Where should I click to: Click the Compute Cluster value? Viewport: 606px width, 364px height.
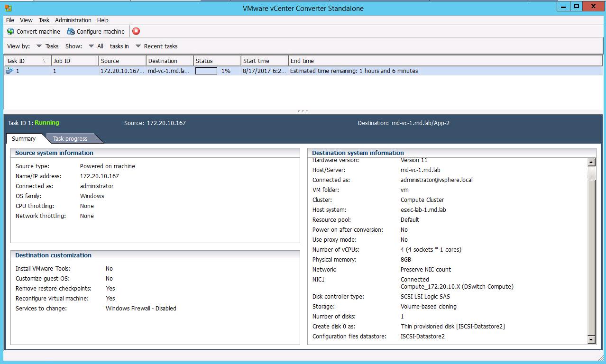tap(422, 200)
